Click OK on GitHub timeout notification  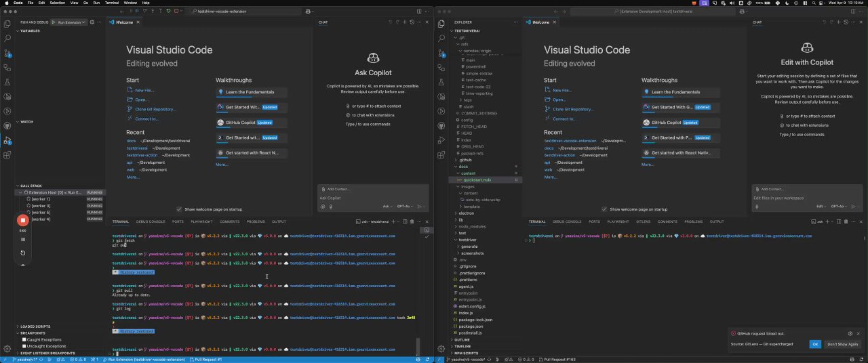[815, 344]
